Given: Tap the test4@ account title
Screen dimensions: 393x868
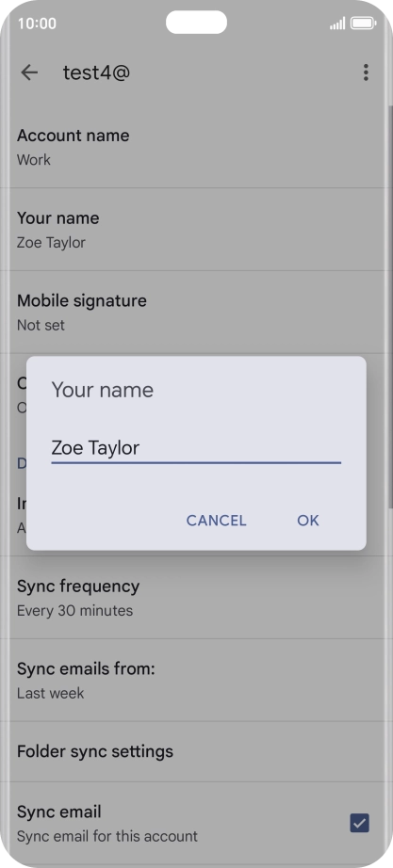Looking at the screenshot, I should pos(96,72).
